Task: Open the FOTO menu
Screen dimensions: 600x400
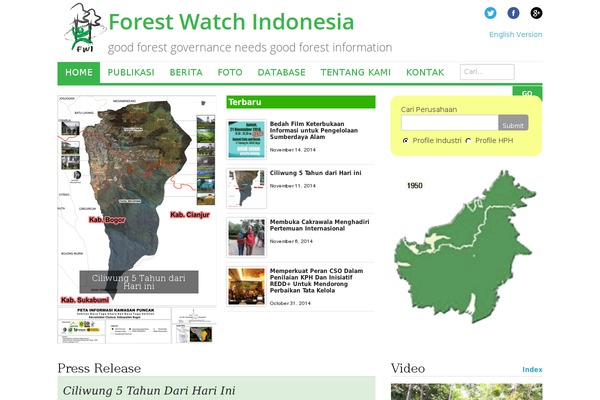Action: click(x=230, y=72)
